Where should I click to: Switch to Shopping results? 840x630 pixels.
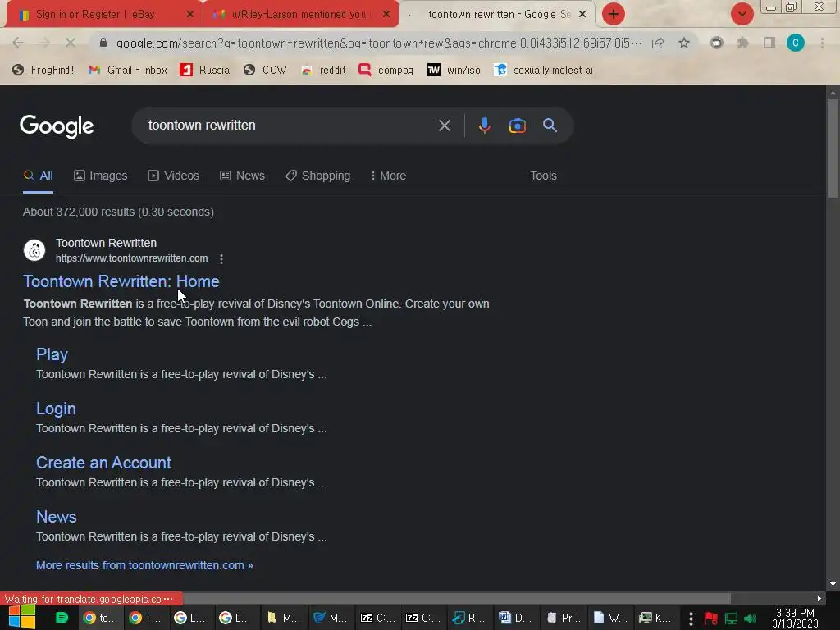tap(317, 176)
